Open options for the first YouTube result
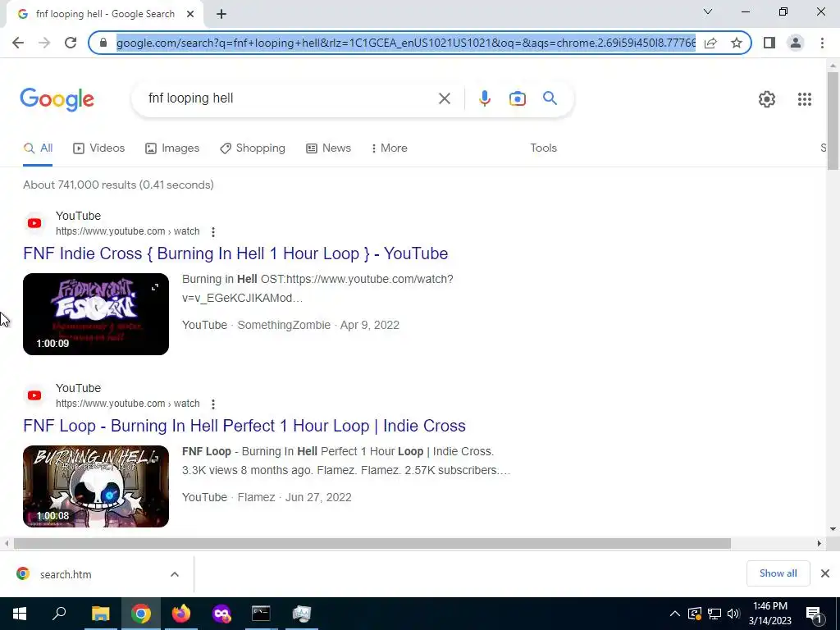The width and height of the screenshot is (840, 630). coord(213,232)
